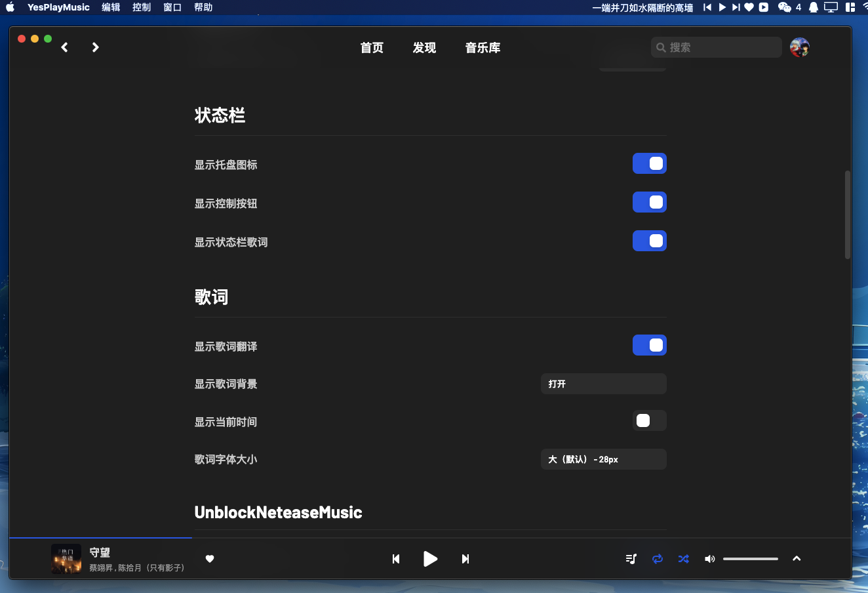Screen dimensions: 868x593
Task: Open 显示歌词背景 dropdown
Action: (x=604, y=384)
